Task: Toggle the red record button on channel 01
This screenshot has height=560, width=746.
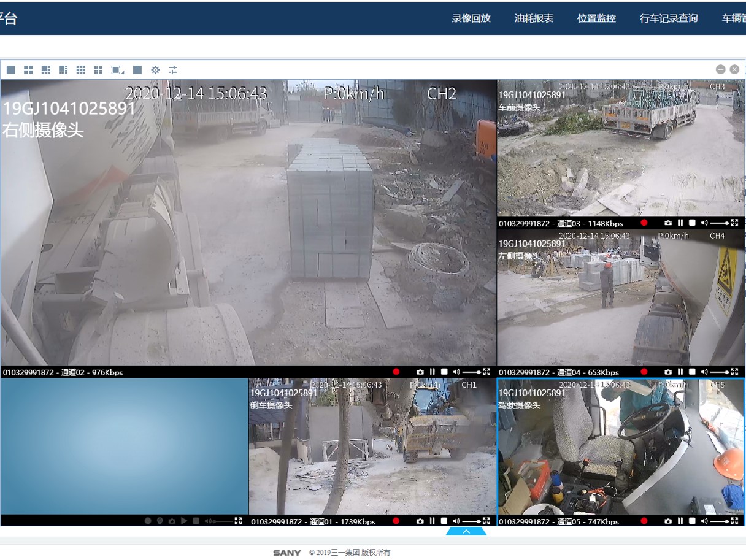Action: point(396,521)
